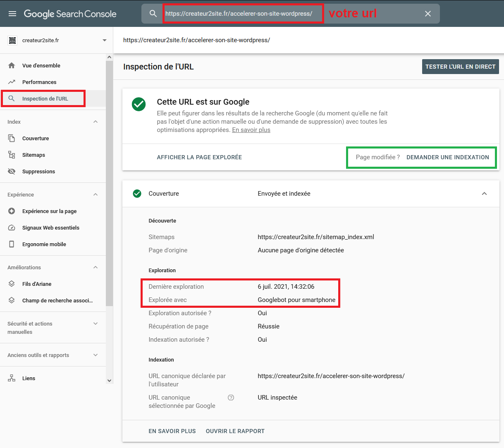This screenshot has width=504, height=448.
Task: Clear the URL search field with X
Action: pos(428,14)
